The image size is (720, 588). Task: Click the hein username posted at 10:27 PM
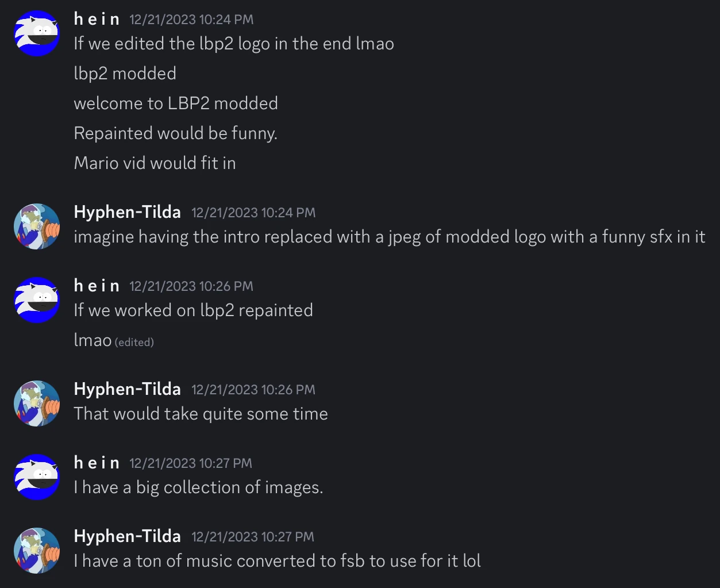97,463
